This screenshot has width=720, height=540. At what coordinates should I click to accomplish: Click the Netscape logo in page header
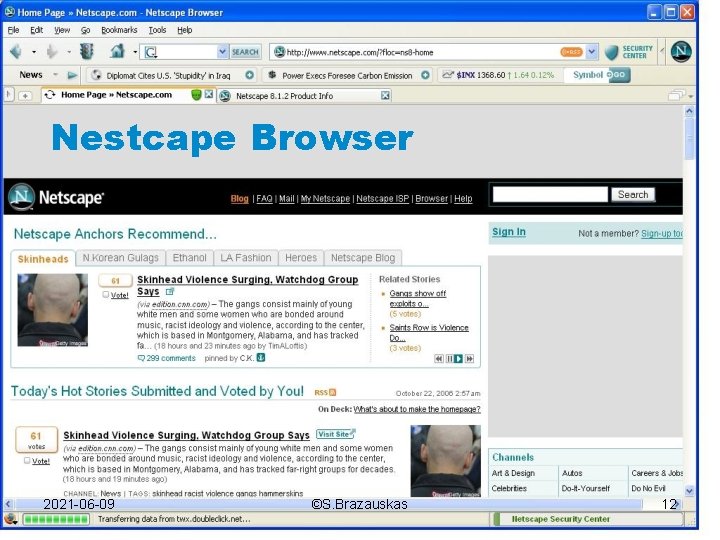pos(56,197)
